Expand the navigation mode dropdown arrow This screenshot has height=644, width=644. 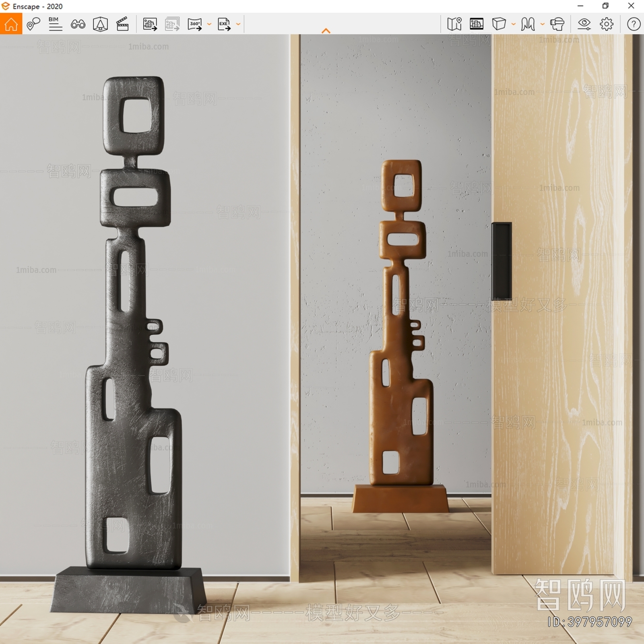pos(543,24)
